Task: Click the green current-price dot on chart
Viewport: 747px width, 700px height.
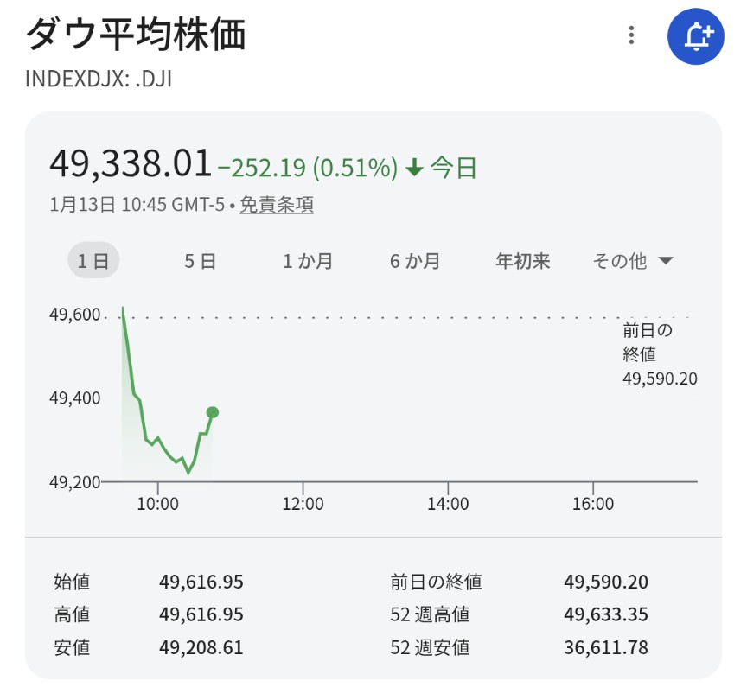Action: coord(213,413)
